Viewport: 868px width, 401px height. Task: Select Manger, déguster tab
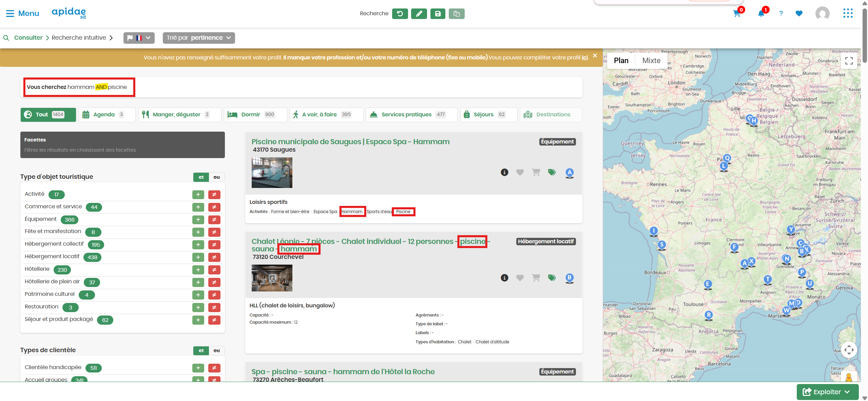pyautogui.click(x=180, y=115)
